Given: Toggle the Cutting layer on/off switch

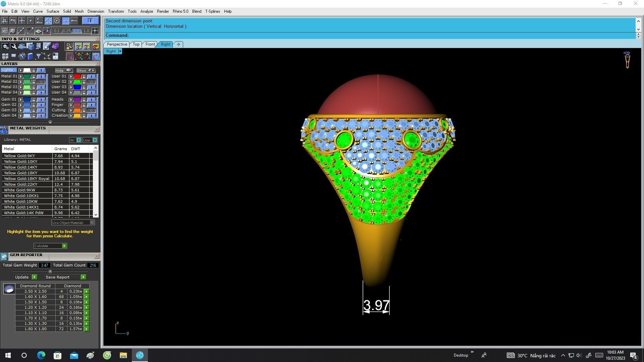Looking at the screenshot, I should coord(91,110).
